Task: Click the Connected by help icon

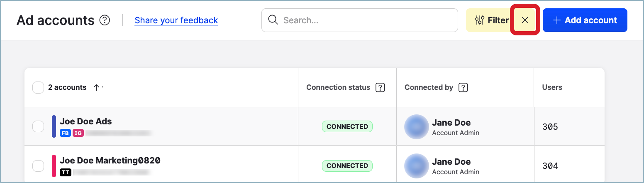Action: click(x=463, y=87)
